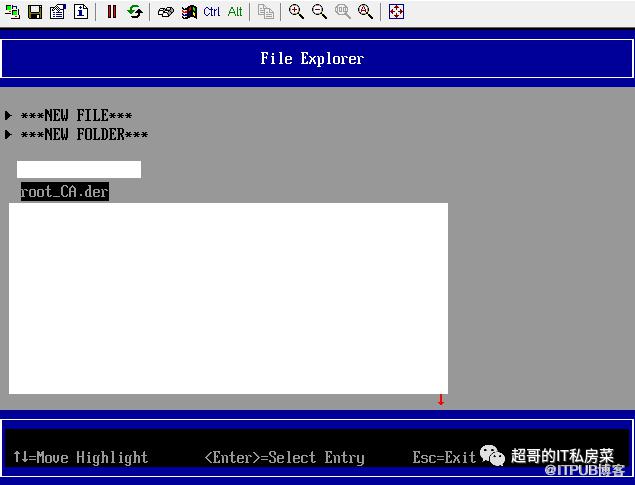
Task: Select the root_CA.der file
Action: click(x=64, y=192)
